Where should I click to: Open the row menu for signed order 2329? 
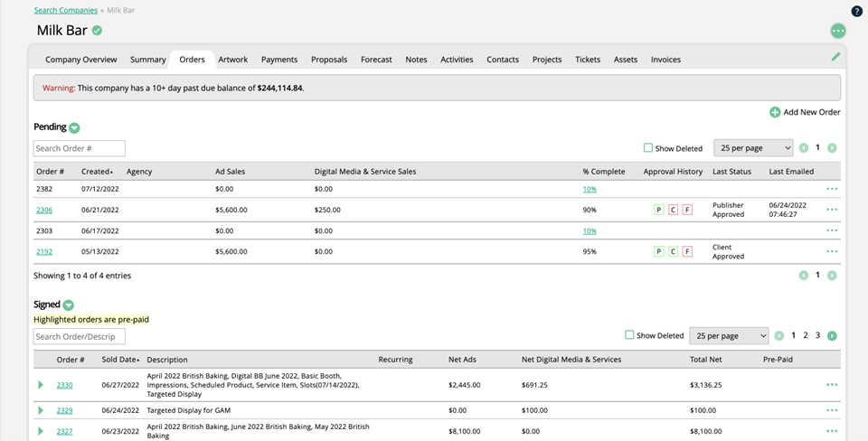tap(832, 410)
